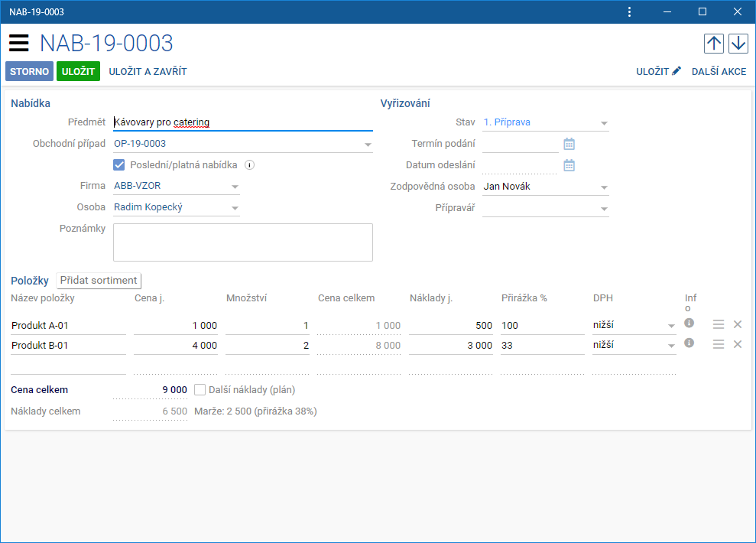Show info for Produkt A-01 row
The image size is (756, 543).
point(689,323)
